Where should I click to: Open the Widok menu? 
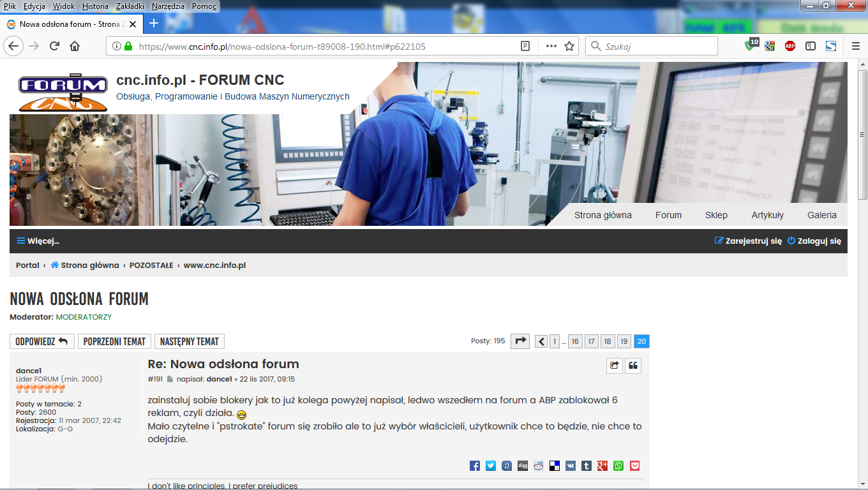coord(64,6)
